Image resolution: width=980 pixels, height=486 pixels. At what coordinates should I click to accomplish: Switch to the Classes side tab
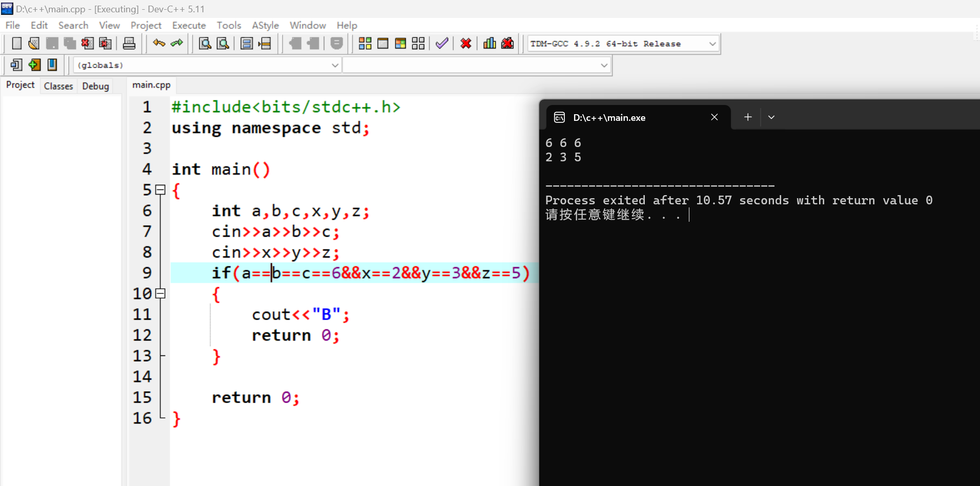click(x=58, y=86)
